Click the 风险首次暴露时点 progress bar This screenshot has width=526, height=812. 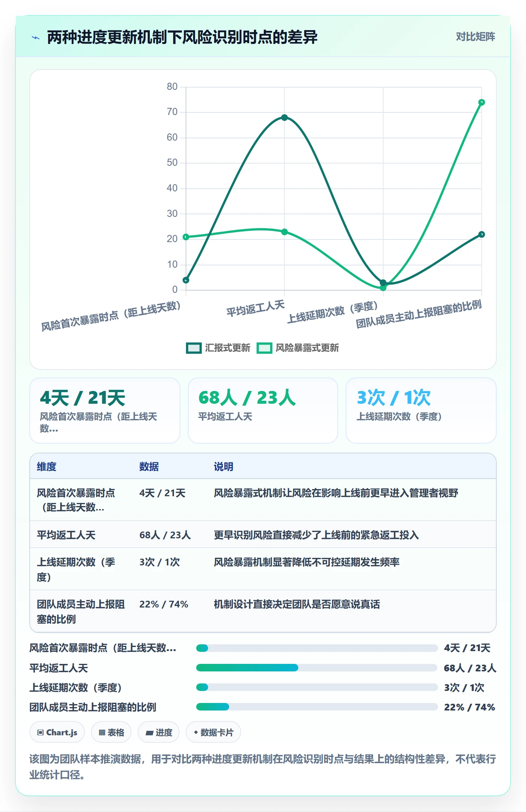(317, 648)
